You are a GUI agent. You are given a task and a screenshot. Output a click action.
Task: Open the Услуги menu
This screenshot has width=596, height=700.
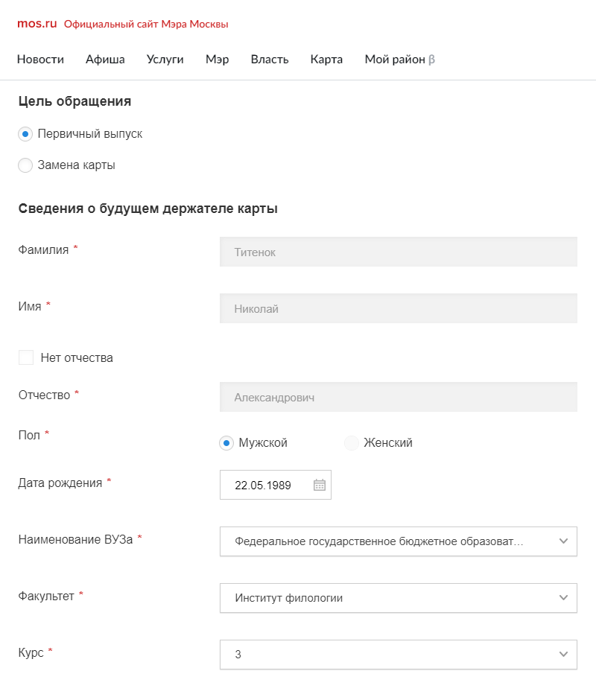pyautogui.click(x=165, y=60)
